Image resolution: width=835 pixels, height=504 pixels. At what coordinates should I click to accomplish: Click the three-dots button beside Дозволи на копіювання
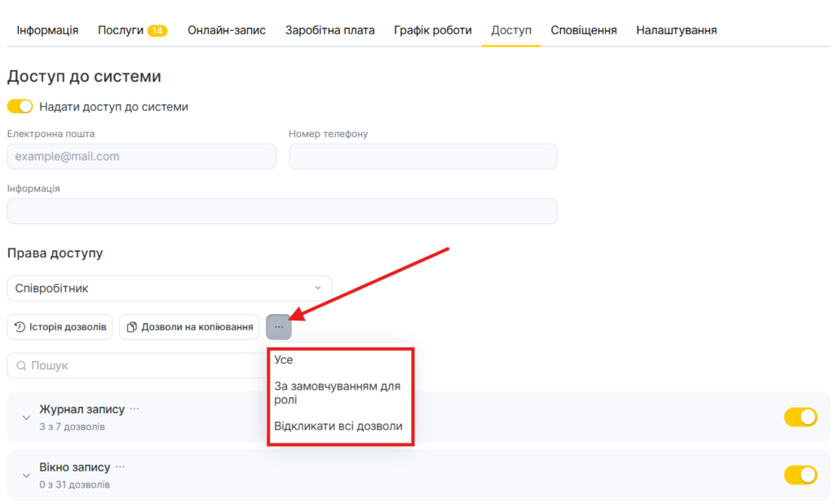click(x=279, y=327)
